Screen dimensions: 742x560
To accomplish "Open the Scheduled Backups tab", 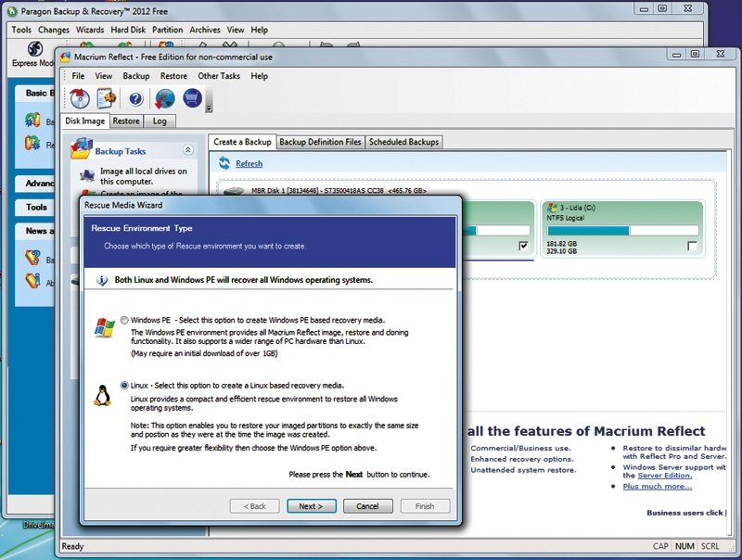I will [404, 142].
